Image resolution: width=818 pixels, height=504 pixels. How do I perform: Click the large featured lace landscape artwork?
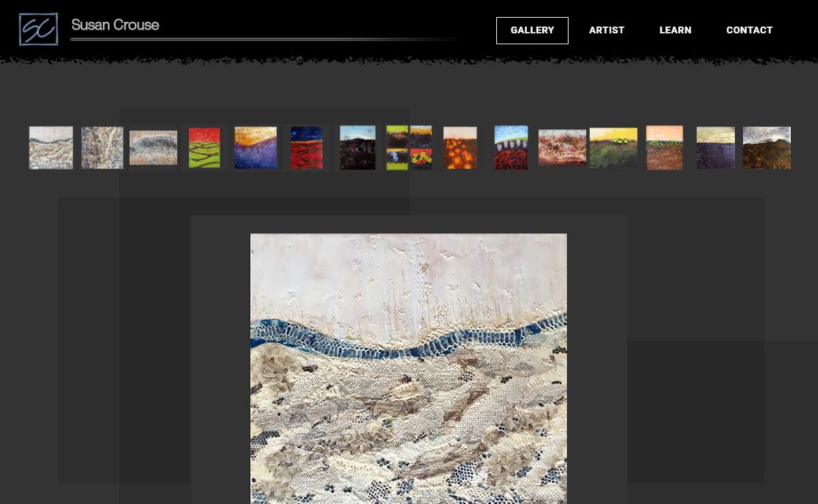coord(408,368)
